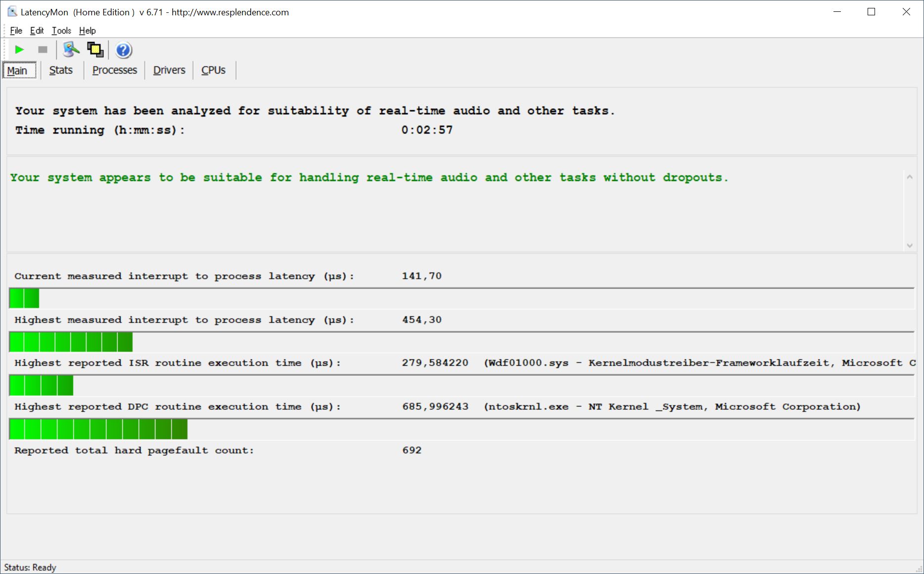Image resolution: width=924 pixels, height=574 pixels.
Task: Open options via monitor-with-pencil toolbar icon
Action: (x=71, y=49)
